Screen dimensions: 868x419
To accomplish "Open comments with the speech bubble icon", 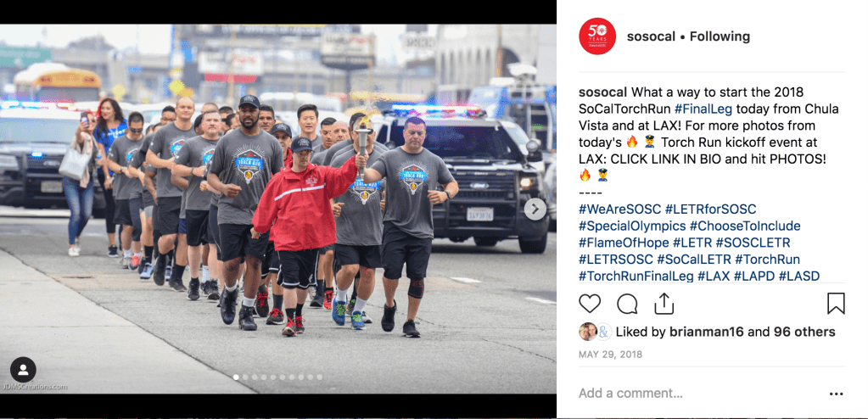I will 627,304.
